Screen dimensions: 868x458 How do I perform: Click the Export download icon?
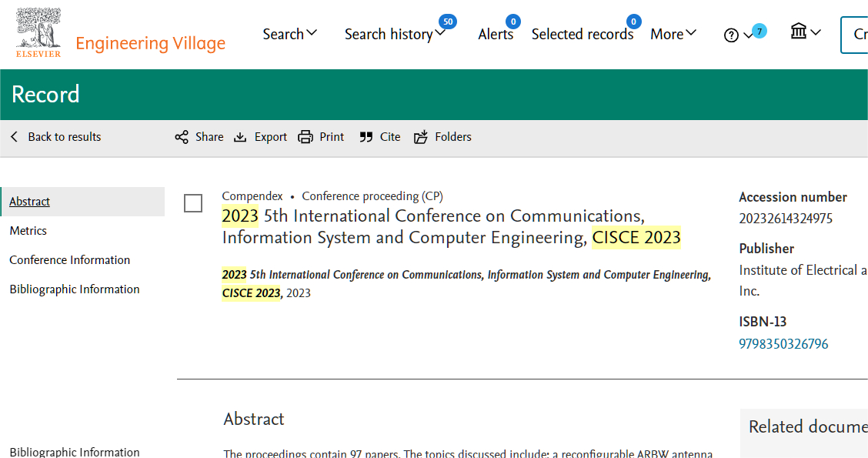click(x=239, y=137)
